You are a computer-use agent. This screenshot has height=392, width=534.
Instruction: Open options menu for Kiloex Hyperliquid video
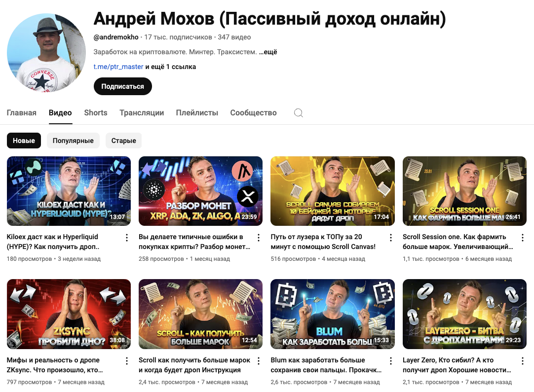(x=127, y=238)
